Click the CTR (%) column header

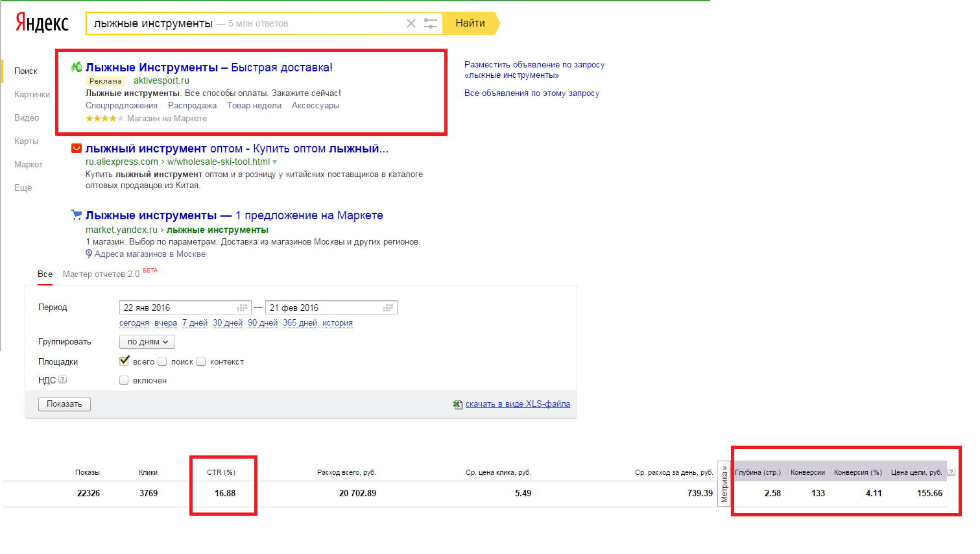pos(221,472)
